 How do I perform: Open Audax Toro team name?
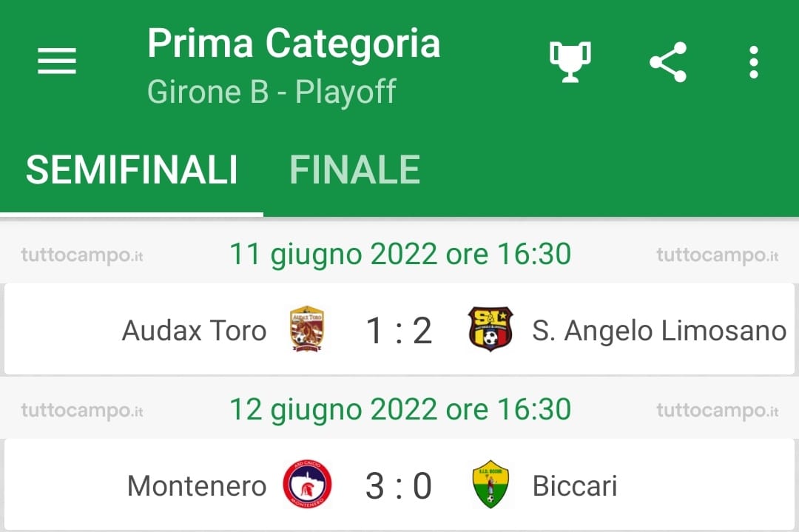click(194, 331)
